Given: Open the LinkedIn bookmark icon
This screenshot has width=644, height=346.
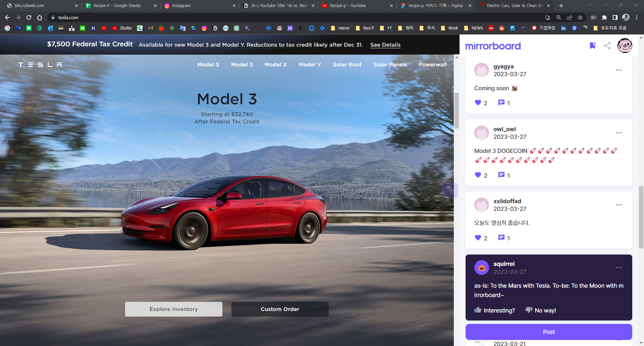Looking at the screenshot, I should [563, 28].
